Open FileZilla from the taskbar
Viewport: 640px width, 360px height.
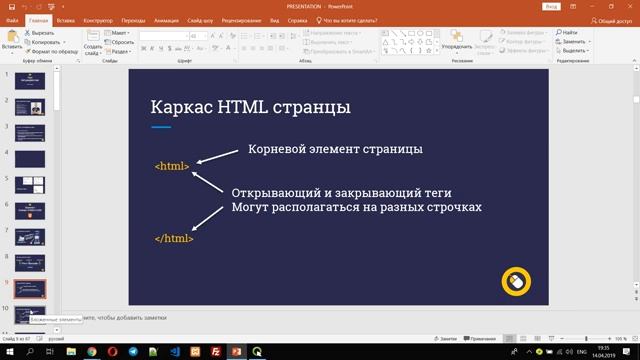216,351
